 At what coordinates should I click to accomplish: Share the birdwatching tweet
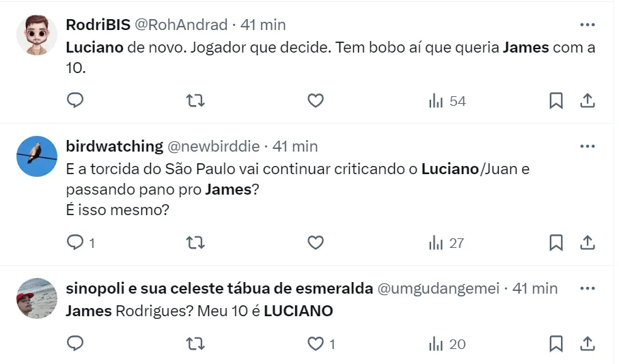coord(587,242)
